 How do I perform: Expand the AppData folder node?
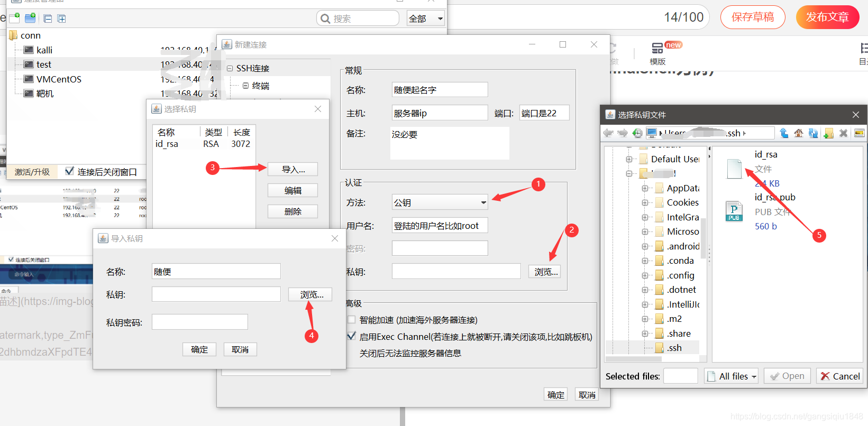(x=645, y=188)
